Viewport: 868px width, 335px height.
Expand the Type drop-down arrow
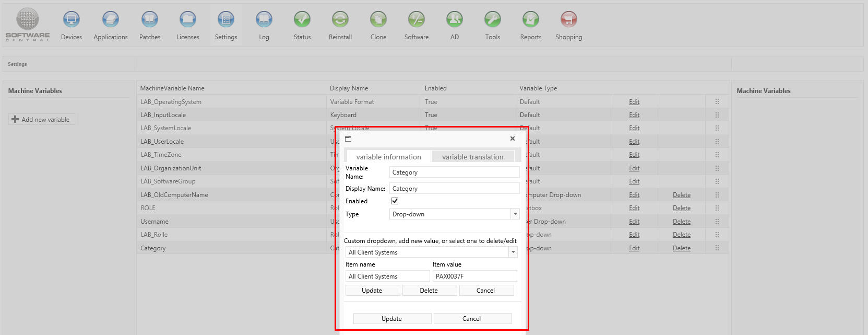515,214
